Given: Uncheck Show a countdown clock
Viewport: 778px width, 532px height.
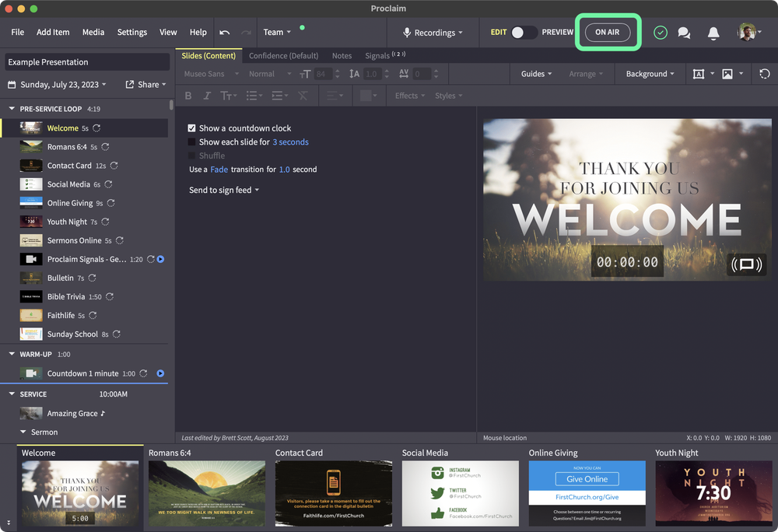Looking at the screenshot, I should coord(191,128).
